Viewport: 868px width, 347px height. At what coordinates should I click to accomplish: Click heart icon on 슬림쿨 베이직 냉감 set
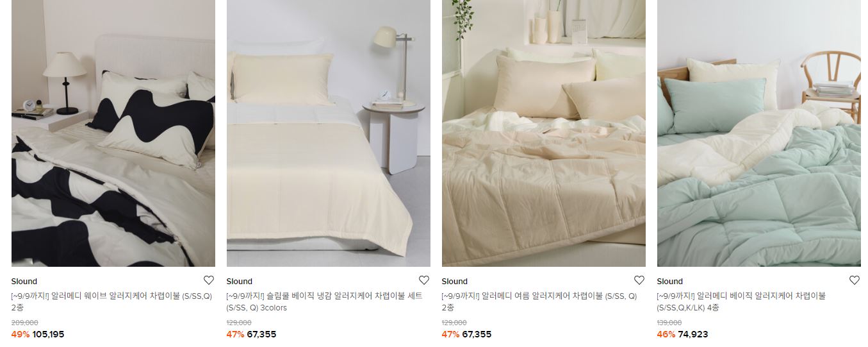click(x=424, y=280)
